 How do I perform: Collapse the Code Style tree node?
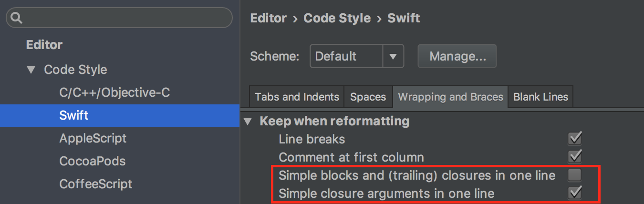(31, 70)
